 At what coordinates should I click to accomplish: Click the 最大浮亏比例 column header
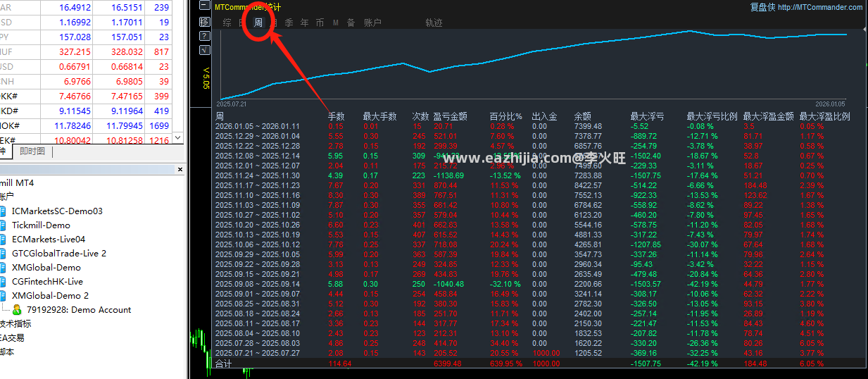(712, 116)
